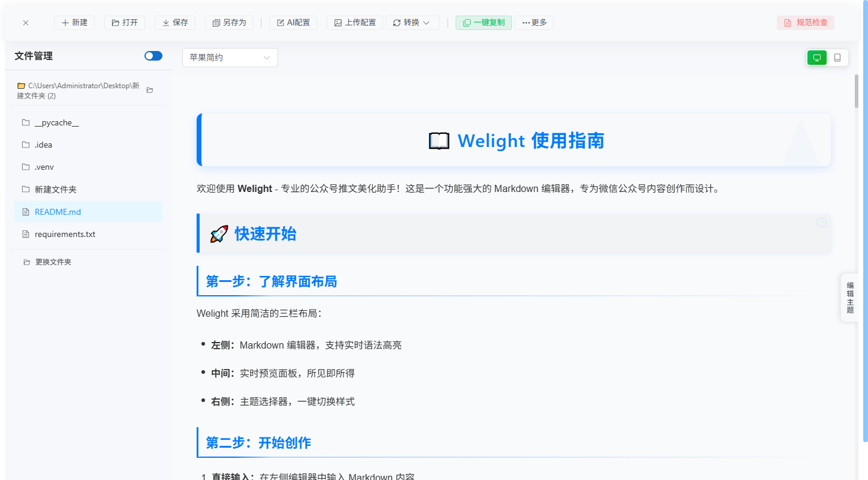Expand the 转换 dropdown menu
Screen dimensions: 868x480
[412, 23]
